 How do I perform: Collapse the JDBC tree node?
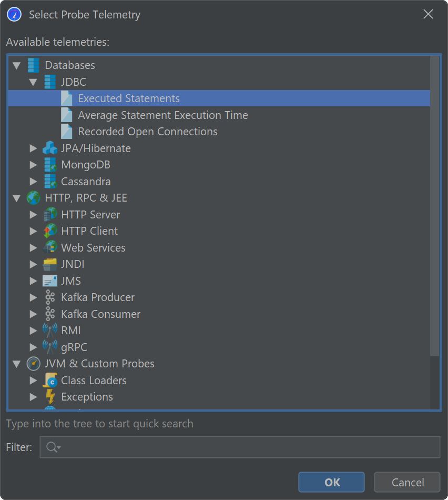click(33, 82)
